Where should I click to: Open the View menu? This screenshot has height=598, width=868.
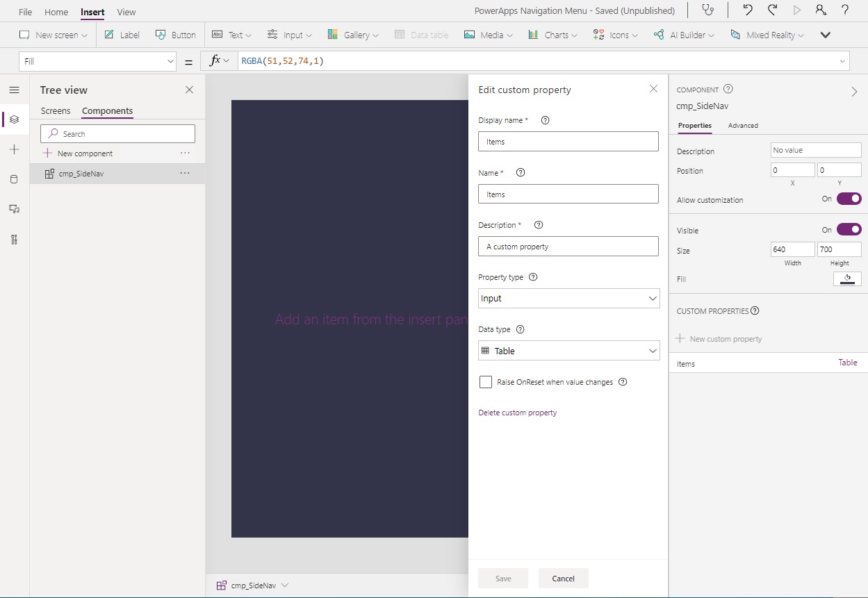pyautogui.click(x=126, y=11)
